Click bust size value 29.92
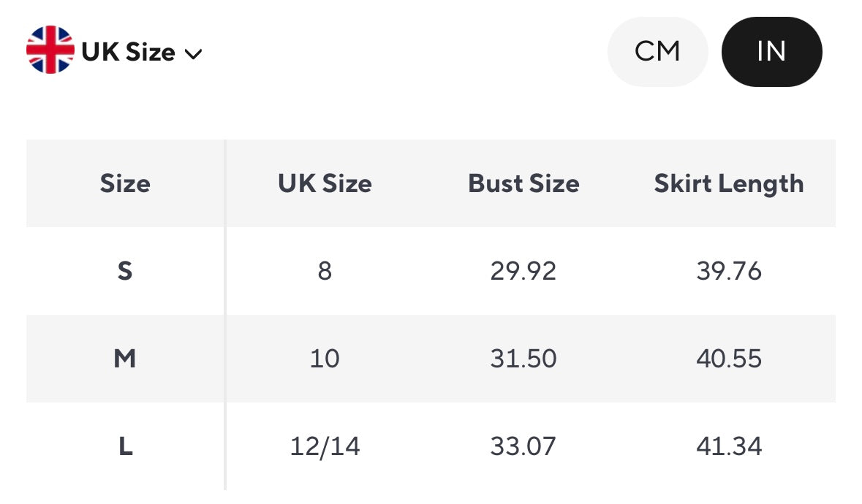This screenshot has height=504, width=862. point(523,271)
